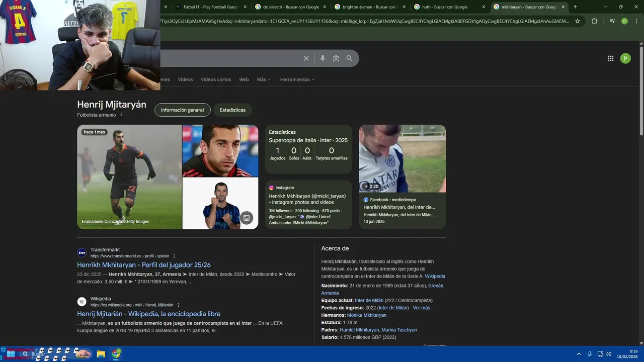Open more options for Wikipedia result
This screenshot has height=362, width=644.
click(x=178, y=305)
